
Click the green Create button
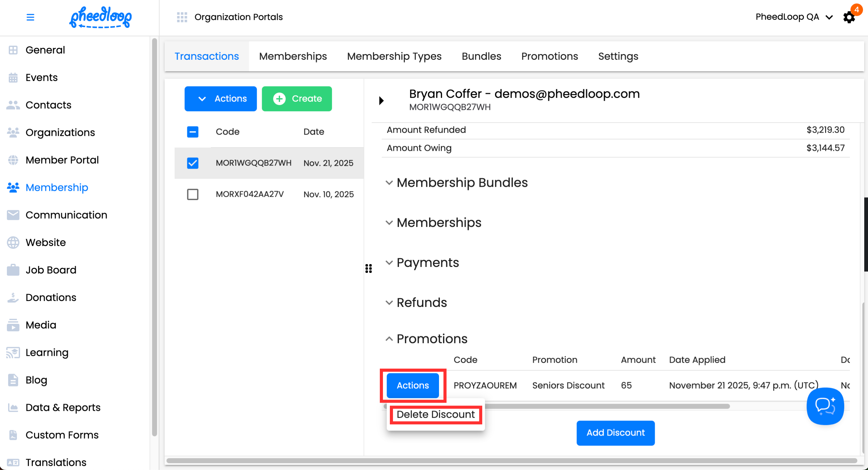(x=297, y=99)
